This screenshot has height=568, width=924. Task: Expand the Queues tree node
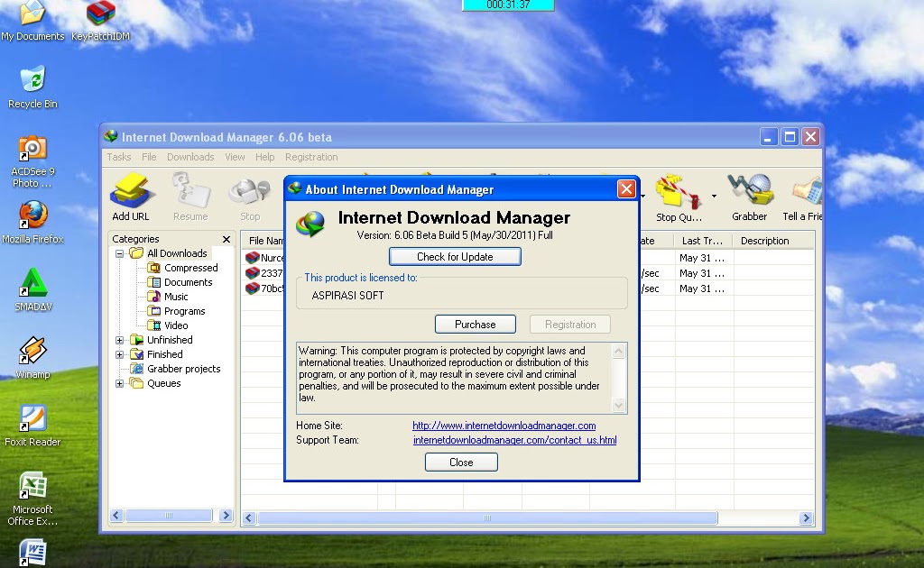[x=120, y=383]
